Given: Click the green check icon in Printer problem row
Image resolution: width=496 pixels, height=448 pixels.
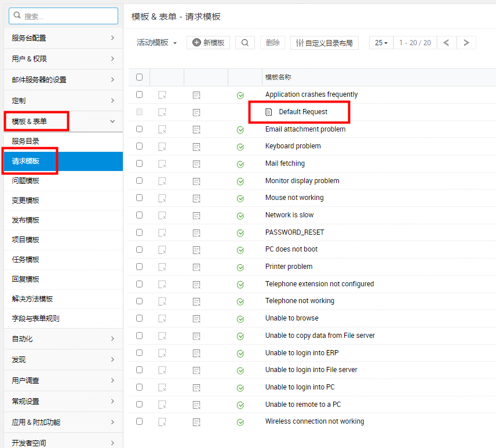Looking at the screenshot, I should pyautogui.click(x=240, y=267).
